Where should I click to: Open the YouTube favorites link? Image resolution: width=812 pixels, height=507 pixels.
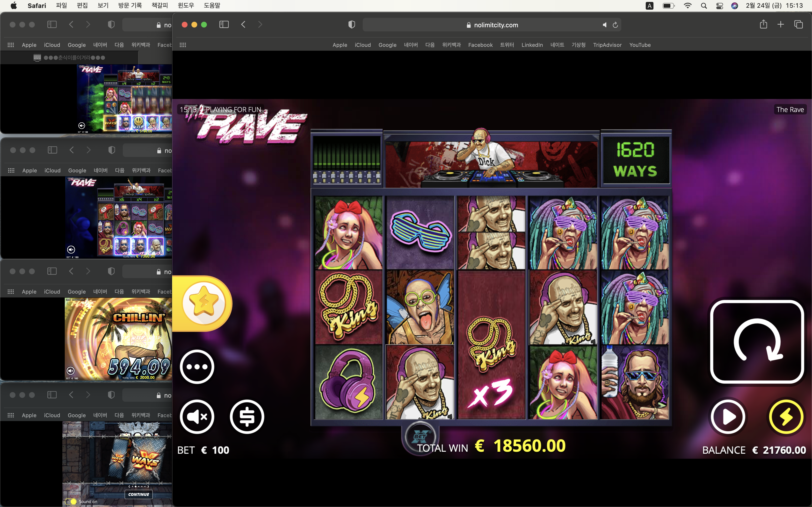coord(640,45)
